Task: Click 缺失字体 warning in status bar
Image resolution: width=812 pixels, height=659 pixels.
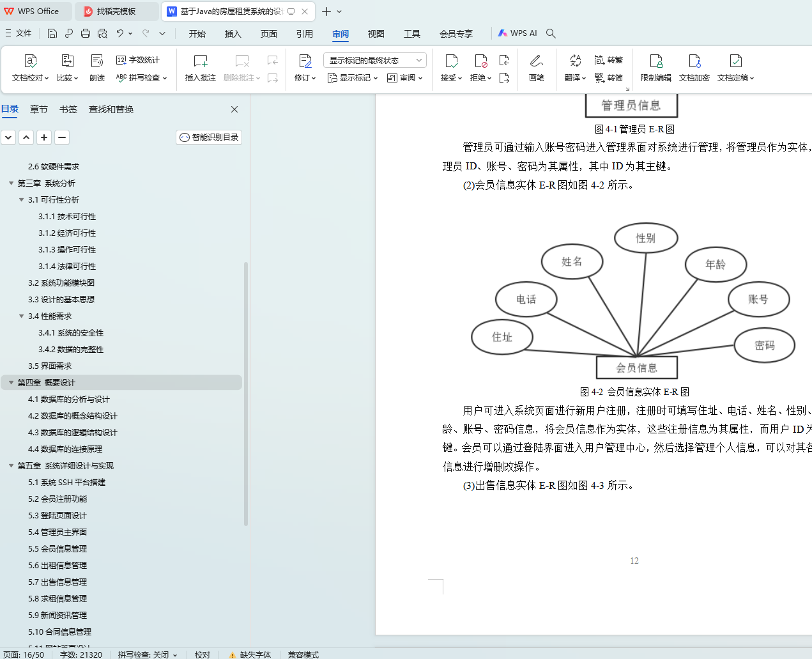Action: 250,655
